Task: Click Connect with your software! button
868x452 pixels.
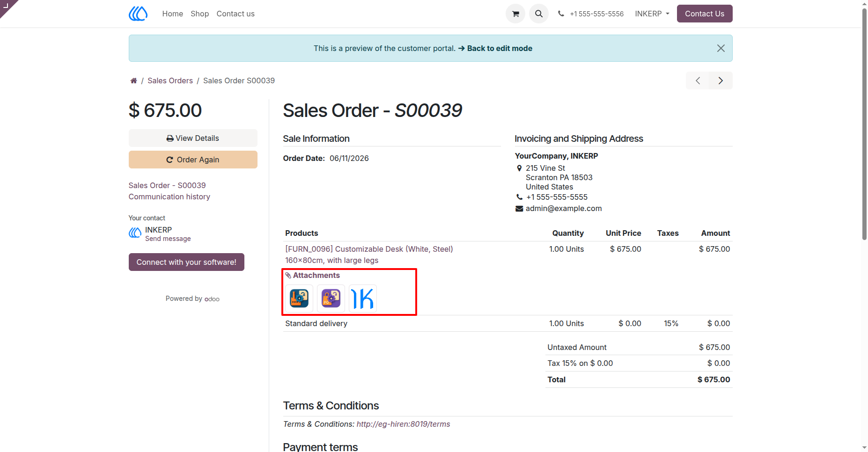Action: click(x=186, y=262)
